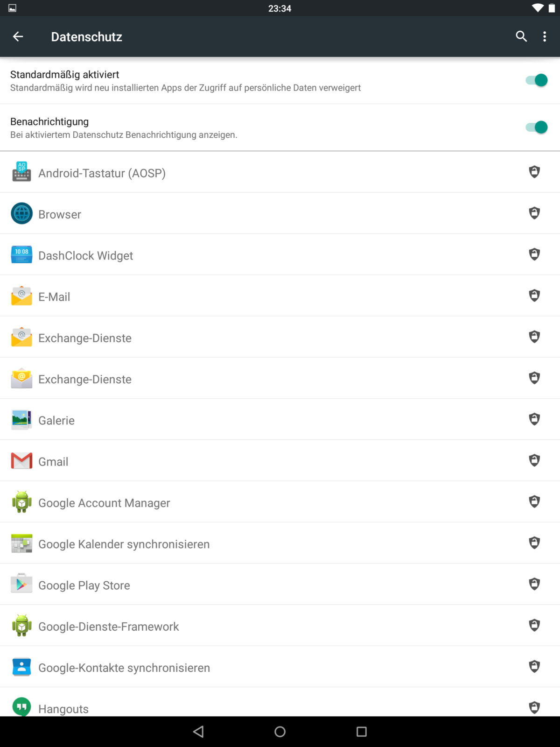560x747 pixels.
Task: Disable the Benachrichtigung switch
Action: tap(536, 127)
